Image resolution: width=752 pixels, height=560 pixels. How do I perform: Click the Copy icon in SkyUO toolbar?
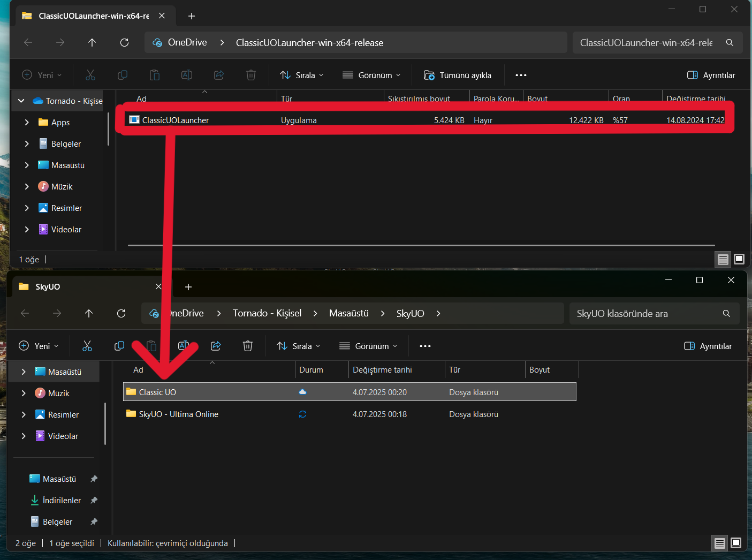pyautogui.click(x=119, y=346)
